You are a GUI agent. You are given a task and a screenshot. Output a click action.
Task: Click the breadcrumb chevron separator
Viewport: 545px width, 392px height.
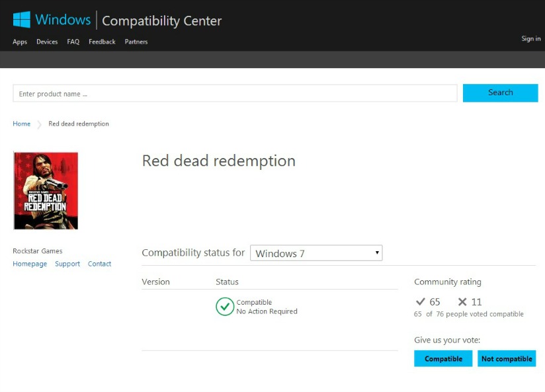click(40, 124)
